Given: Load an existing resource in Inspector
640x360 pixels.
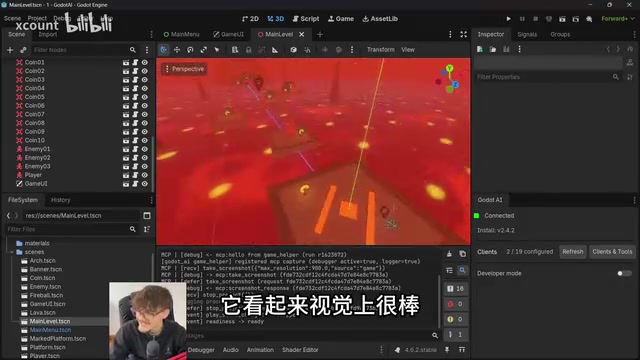Looking at the screenshot, I should (x=493, y=49).
